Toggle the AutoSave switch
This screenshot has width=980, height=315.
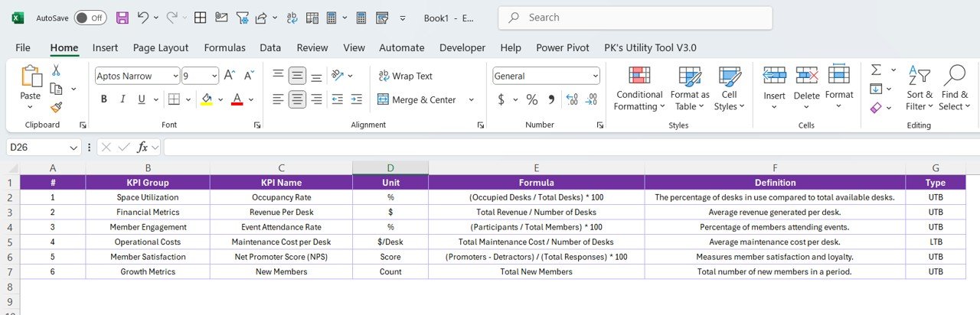click(x=91, y=18)
